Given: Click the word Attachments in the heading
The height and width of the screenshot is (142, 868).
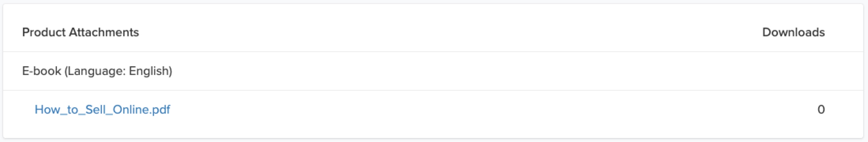Looking at the screenshot, I should (x=104, y=32).
